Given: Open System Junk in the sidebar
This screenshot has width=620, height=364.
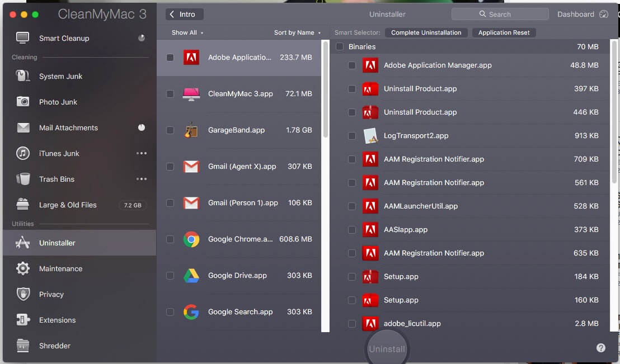Looking at the screenshot, I should pyautogui.click(x=79, y=76).
